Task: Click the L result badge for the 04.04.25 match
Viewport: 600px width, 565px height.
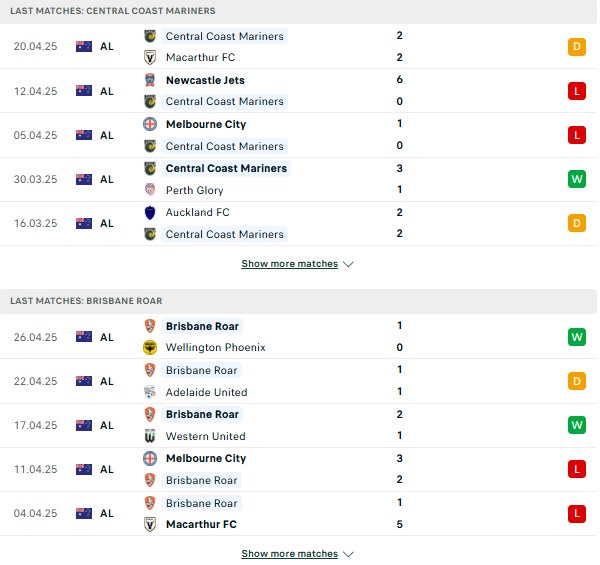Action: coord(577,513)
